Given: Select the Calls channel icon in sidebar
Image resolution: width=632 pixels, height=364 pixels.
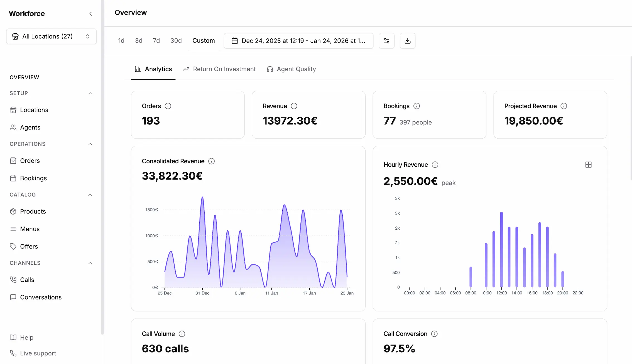Looking at the screenshot, I should click(13, 280).
